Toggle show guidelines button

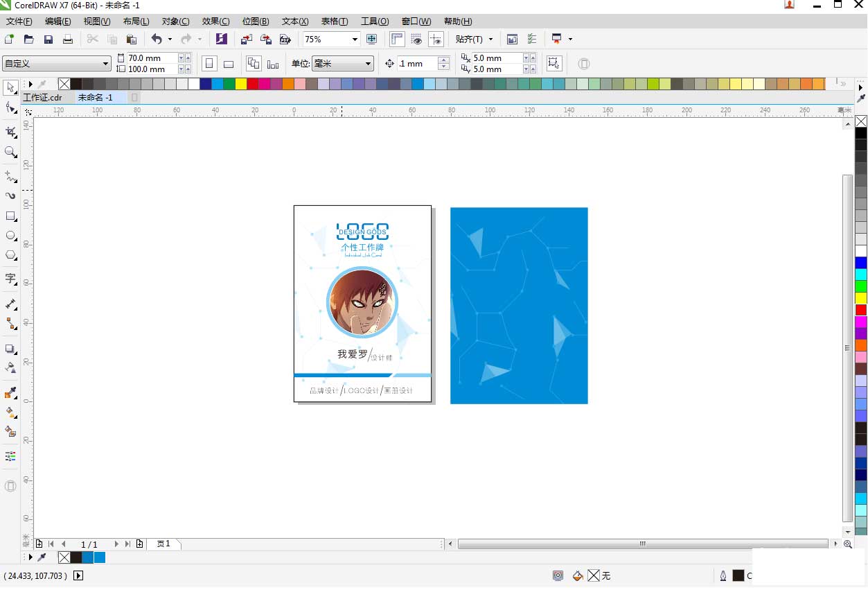(x=436, y=40)
